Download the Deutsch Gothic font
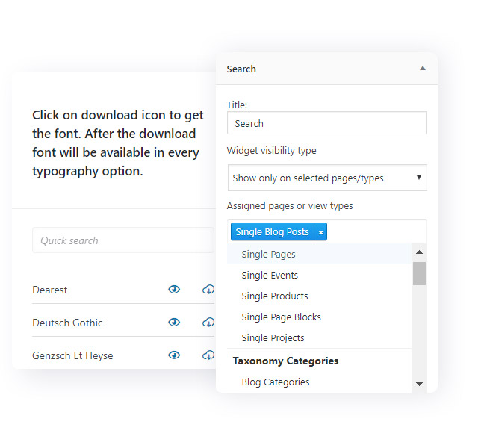Image resolution: width=484 pixels, height=448 pixels. [208, 323]
